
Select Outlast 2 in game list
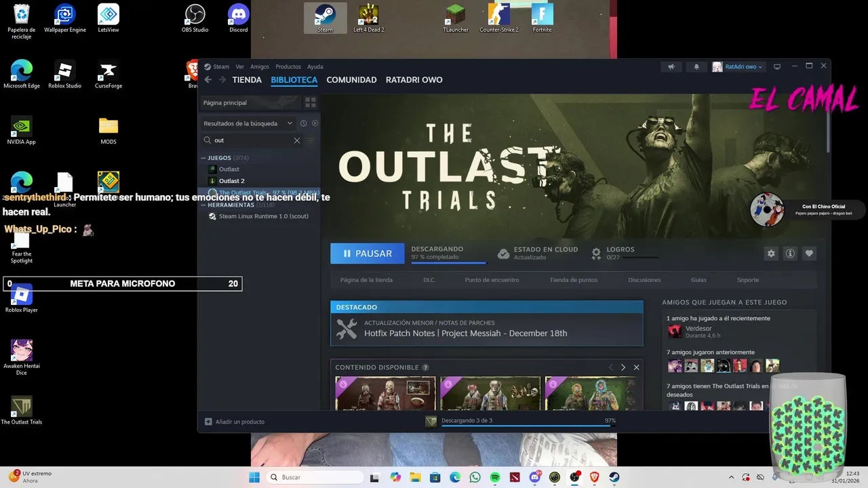pos(232,181)
